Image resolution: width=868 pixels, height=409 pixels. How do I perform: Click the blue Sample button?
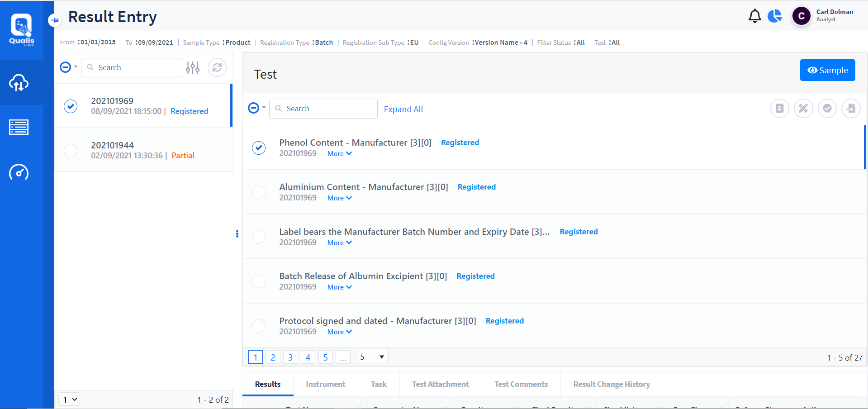[x=827, y=70]
